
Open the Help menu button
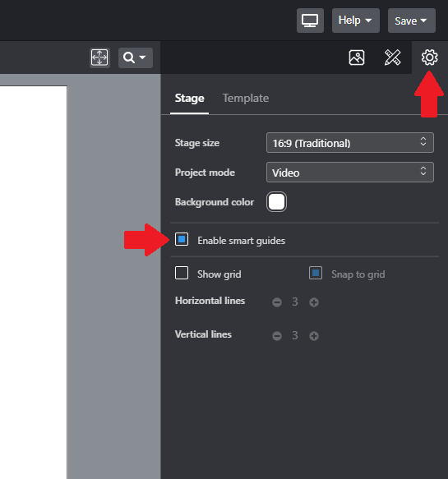point(356,21)
